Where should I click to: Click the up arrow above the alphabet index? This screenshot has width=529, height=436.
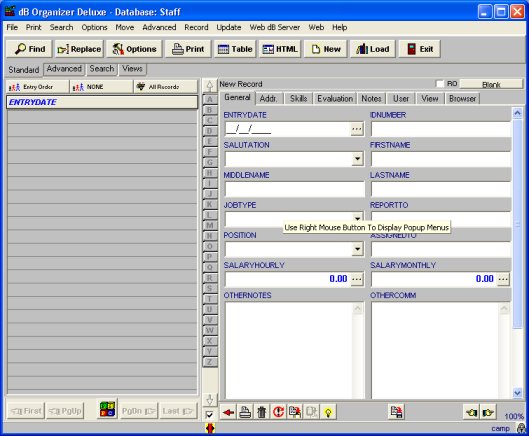(210, 86)
